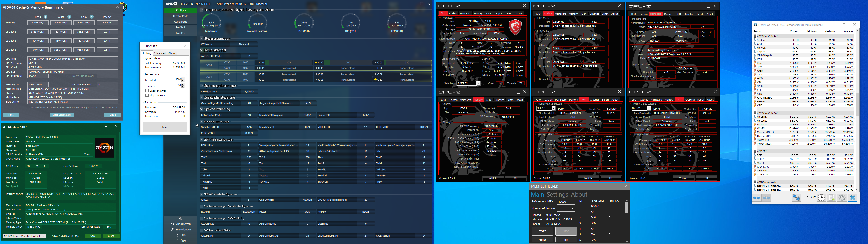
Task: Open Ryzen Master Einstellungen gear icon
Action: 172,230
